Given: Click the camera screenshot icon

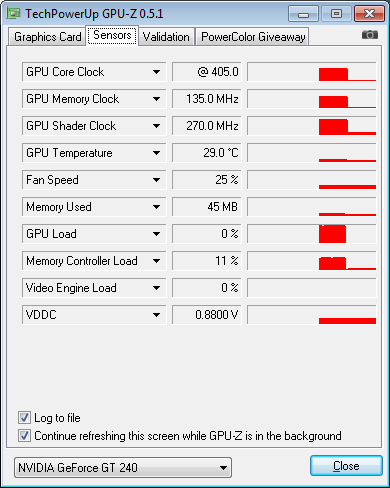Looking at the screenshot, I should 370,35.
